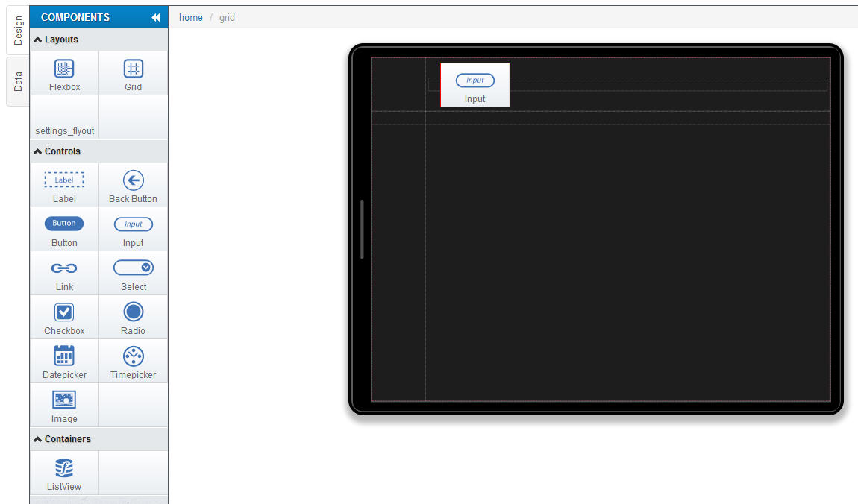This screenshot has height=504, width=858.
Task: Select the Radio control component
Action: [x=133, y=318]
